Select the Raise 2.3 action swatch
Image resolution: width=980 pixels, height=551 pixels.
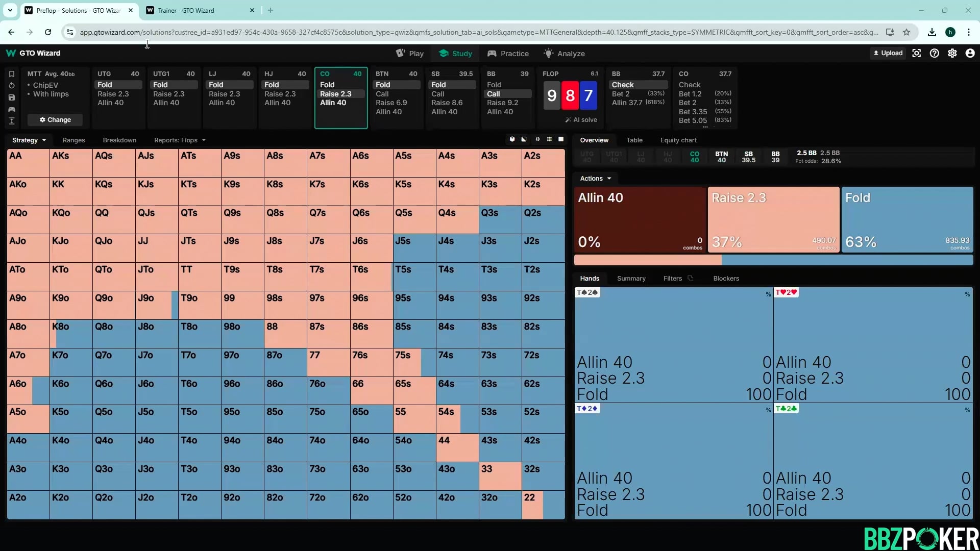click(773, 219)
